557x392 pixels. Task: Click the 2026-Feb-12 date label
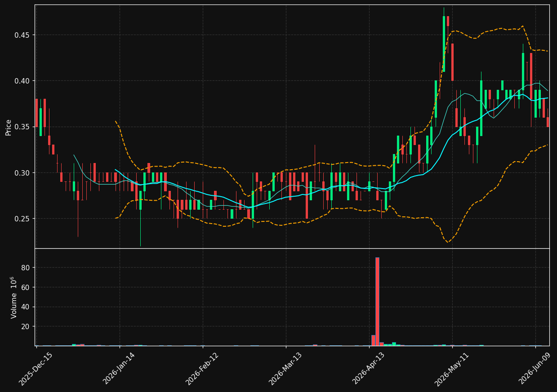point(202,369)
